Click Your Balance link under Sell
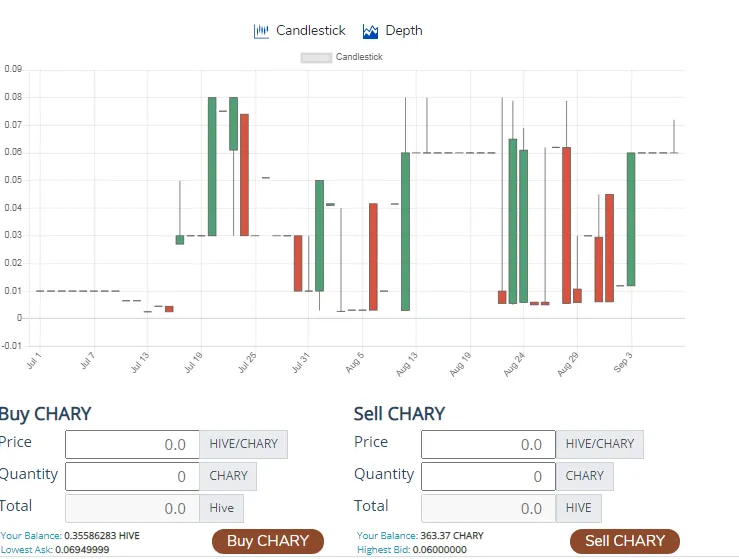The height and width of the screenshot is (559, 739). click(x=387, y=536)
